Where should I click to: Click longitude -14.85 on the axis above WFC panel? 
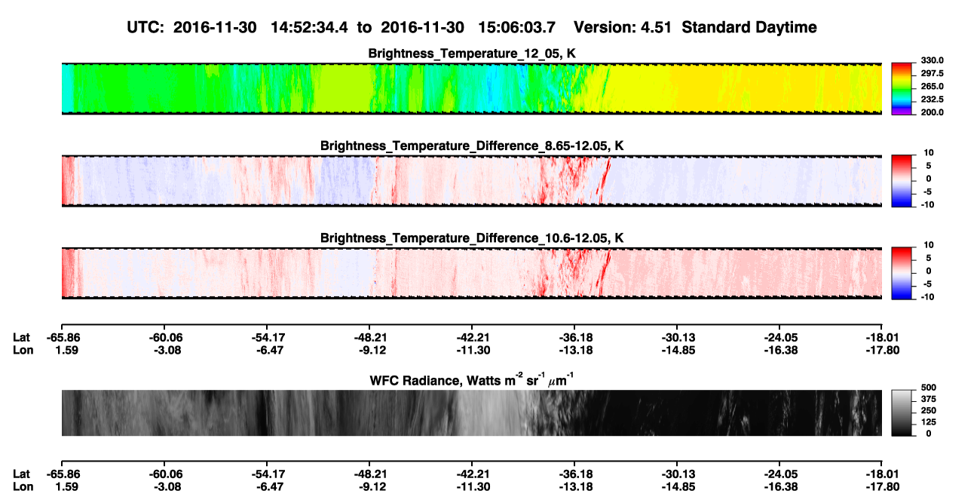676,350
